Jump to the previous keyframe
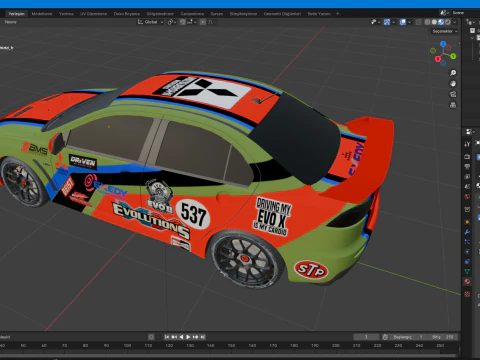 point(174,337)
